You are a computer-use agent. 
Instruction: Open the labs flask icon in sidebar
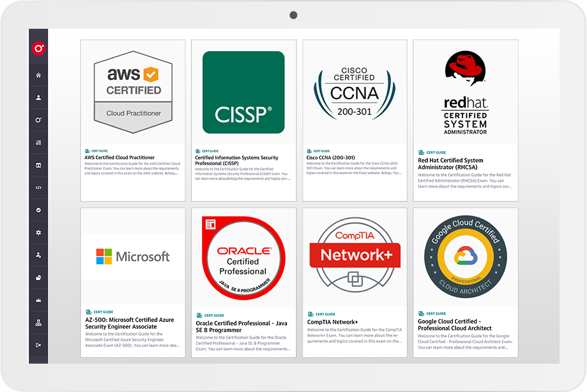pos(39,323)
